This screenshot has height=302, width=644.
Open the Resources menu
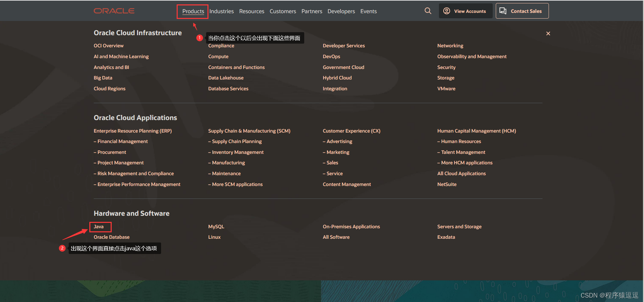pos(252,11)
